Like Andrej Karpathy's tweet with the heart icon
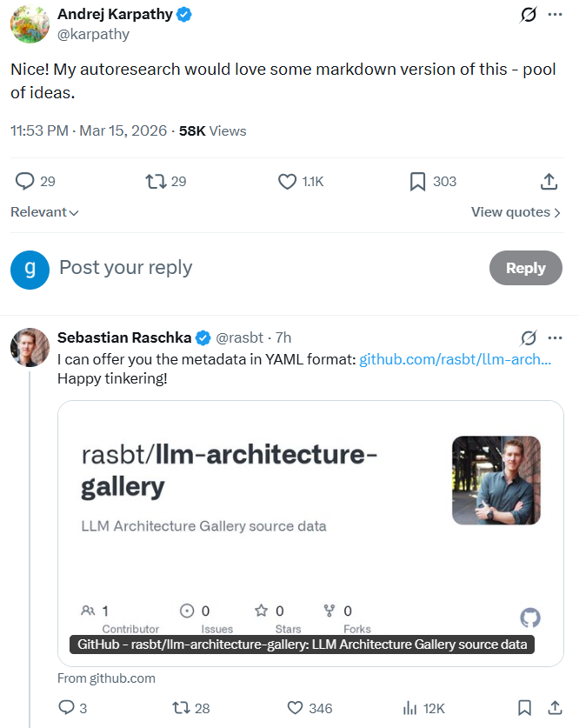Screen dimensions: 579x728 (x=288, y=181)
